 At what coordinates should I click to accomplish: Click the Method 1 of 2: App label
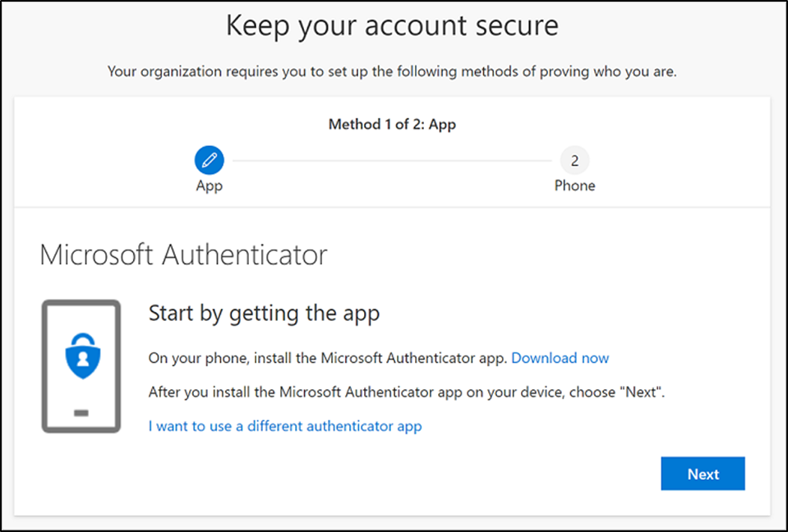point(392,125)
